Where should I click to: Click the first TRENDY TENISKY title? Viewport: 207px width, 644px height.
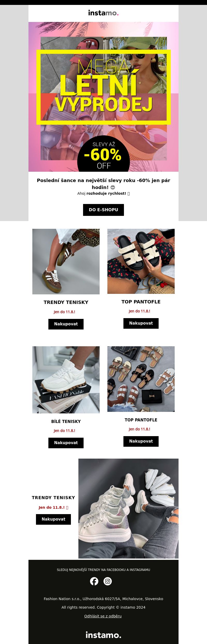coord(66,302)
